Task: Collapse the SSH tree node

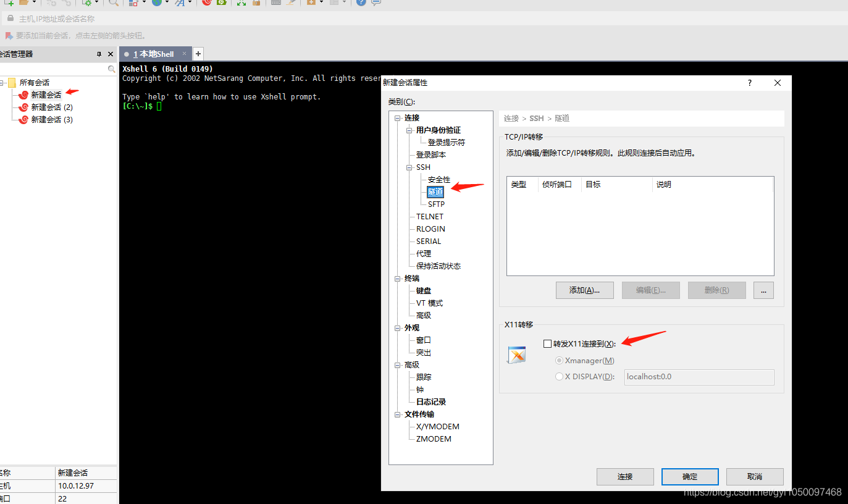Action: tap(409, 167)
